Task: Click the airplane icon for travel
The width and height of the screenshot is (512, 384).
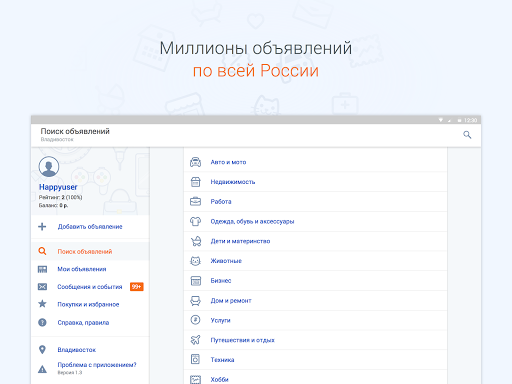Action: [x=195, y=340]
